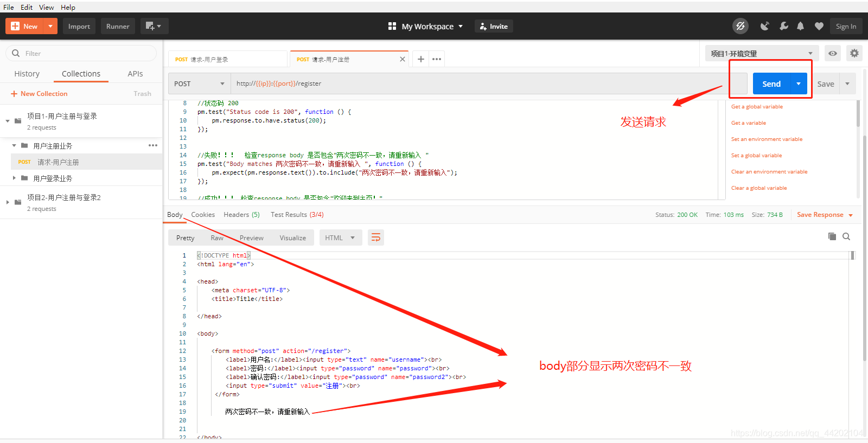The image size is (868, 443).
Task: Open the New button dropdown arrow
Action: tap(50, 26)
